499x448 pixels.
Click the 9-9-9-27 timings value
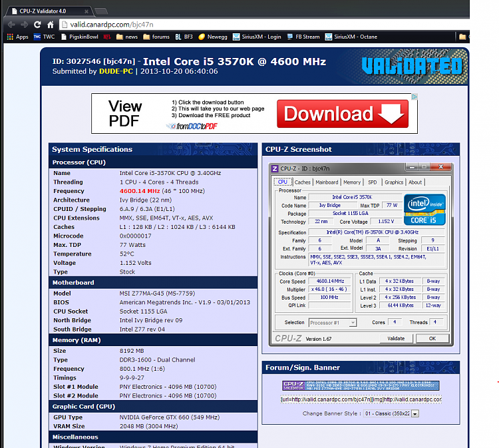coord(132,377)
